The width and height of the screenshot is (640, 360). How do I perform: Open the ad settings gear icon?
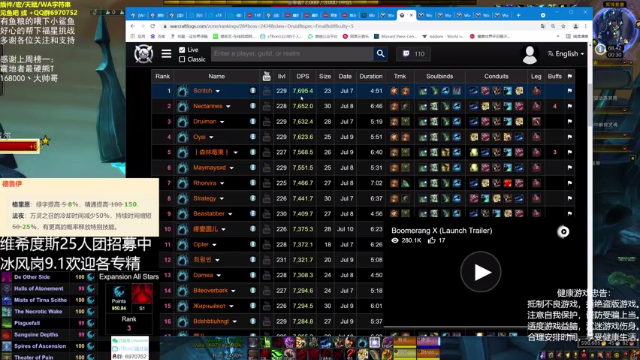click(563, 232)
